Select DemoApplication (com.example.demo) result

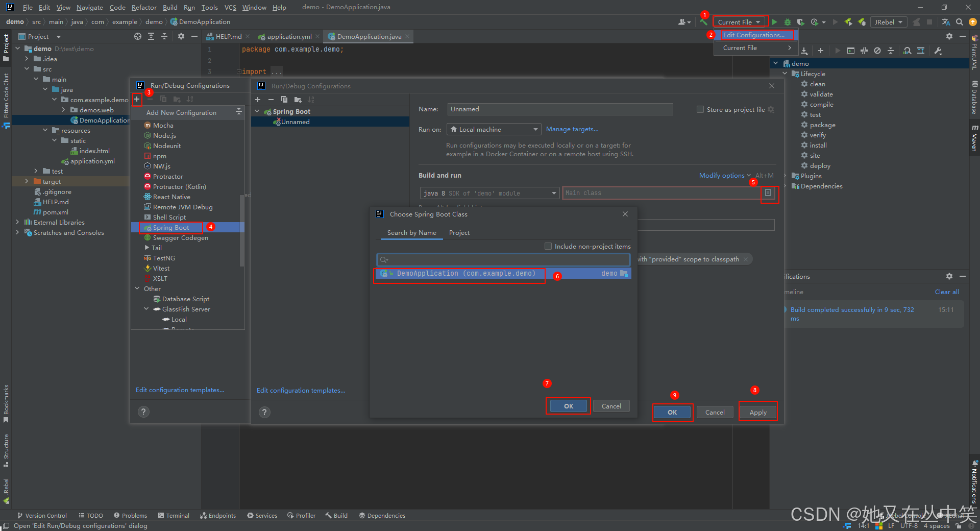503,274
